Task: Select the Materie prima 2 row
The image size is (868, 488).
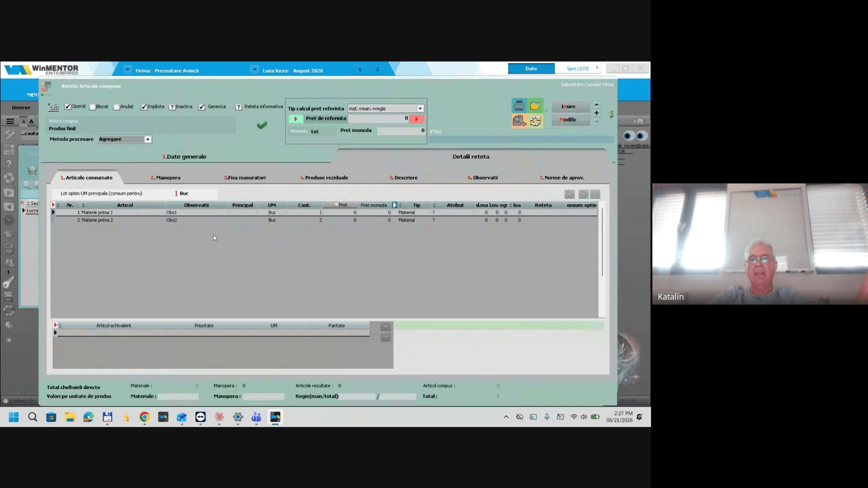Action: tap(325, 220)
